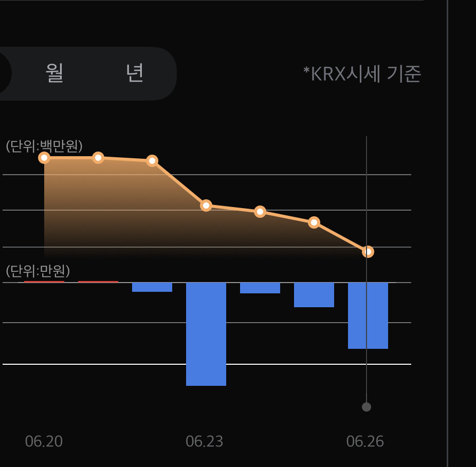Select the first line chart point on 06.20
Screen dimensions: 476x467
(x=44, y=158)
